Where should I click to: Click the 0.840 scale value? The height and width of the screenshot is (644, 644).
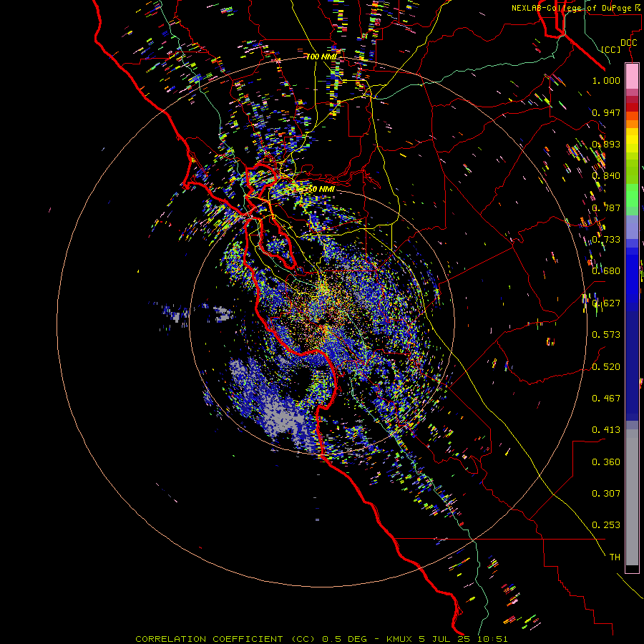[x=606, y=176]
